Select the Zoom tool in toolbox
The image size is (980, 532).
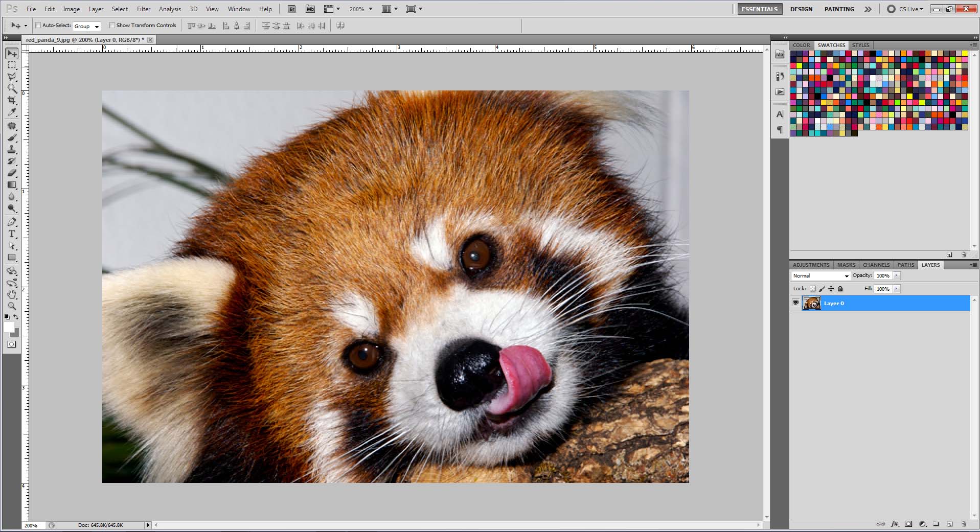point(12,306)
